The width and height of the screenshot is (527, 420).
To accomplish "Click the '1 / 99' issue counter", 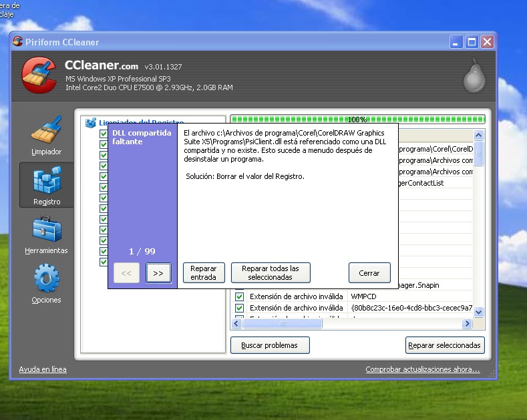I will point(142,251).
